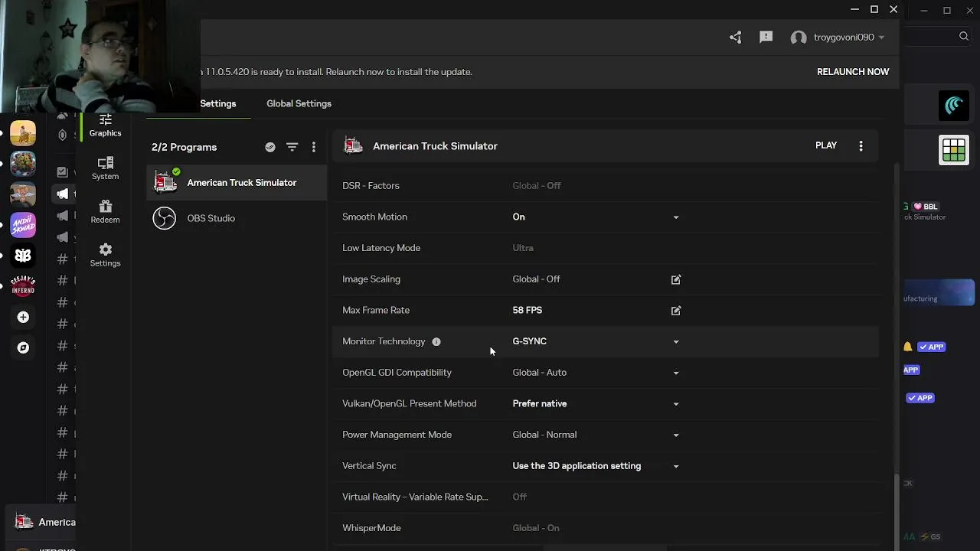Image resolution: width=980 pixels, height=551 pixels.
Task: Open American Truck Simulator more options menu
Action: pyautogui.click(x=861, y=145)
